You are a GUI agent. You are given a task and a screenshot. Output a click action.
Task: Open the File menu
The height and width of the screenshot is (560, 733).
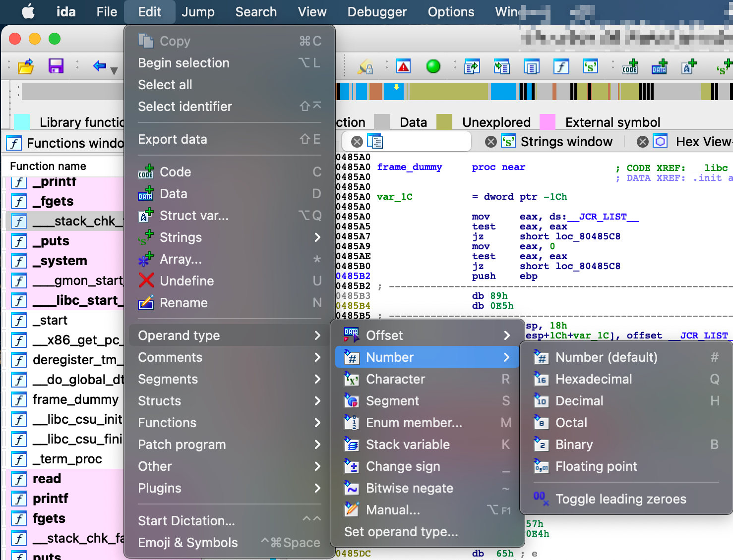tap(107, 12)
